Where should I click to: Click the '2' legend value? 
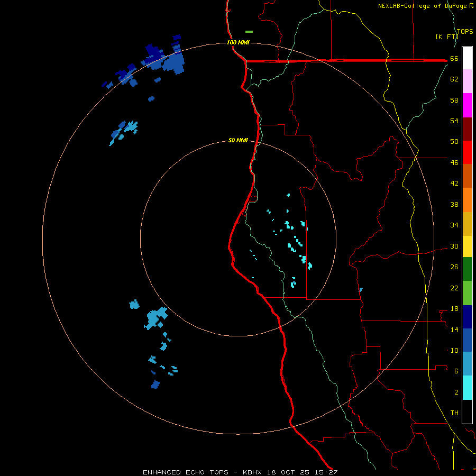(456, 392)
